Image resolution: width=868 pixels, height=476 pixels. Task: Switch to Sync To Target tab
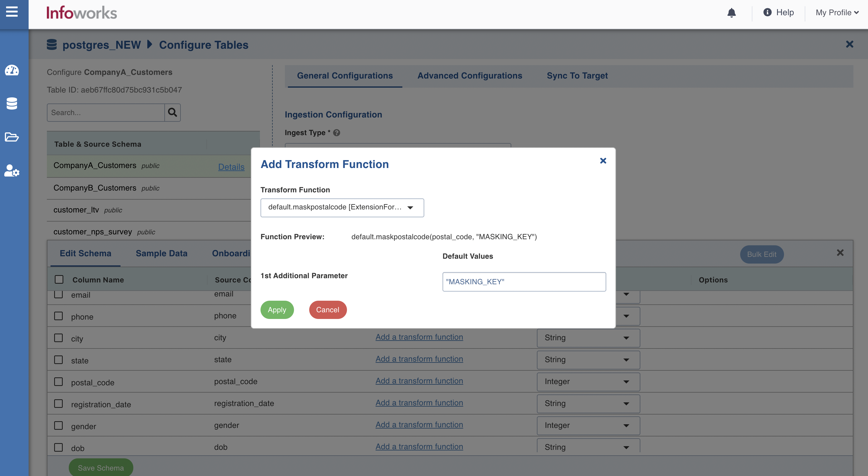(577, 75)
